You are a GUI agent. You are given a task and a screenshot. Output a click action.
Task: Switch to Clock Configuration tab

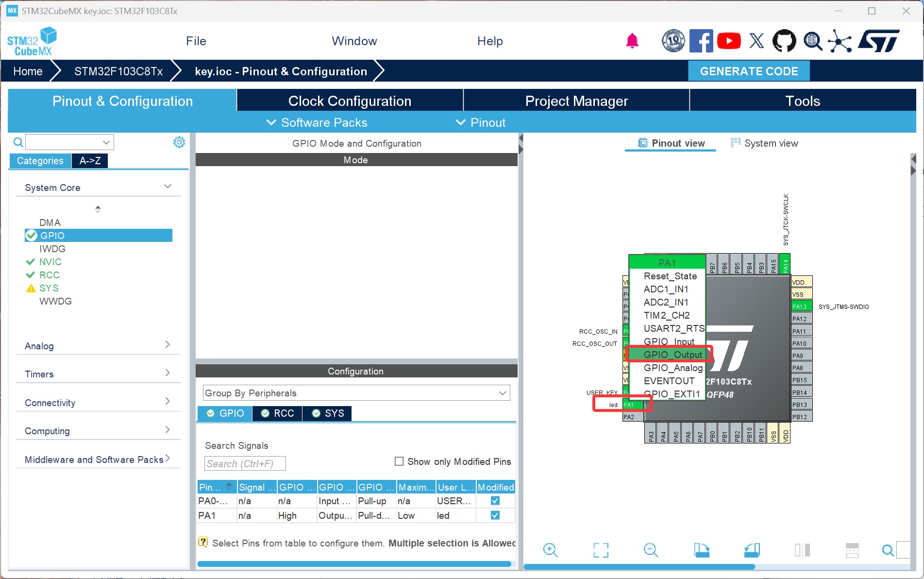pos(350,101)
